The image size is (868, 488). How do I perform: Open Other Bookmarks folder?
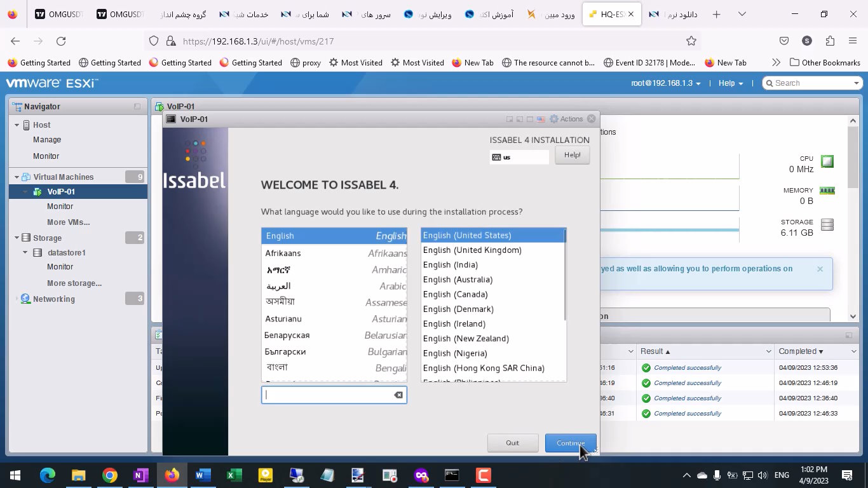point(825,62)
